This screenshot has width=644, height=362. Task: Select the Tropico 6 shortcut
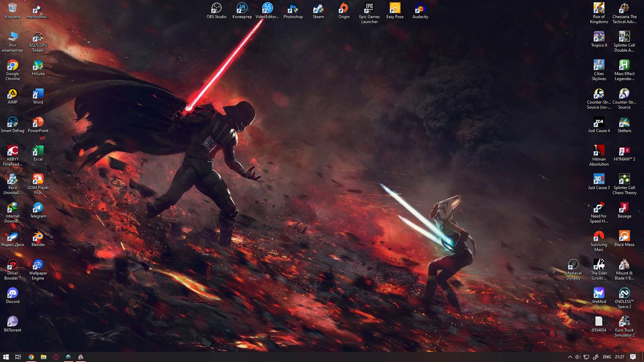[x=599, y=39]
